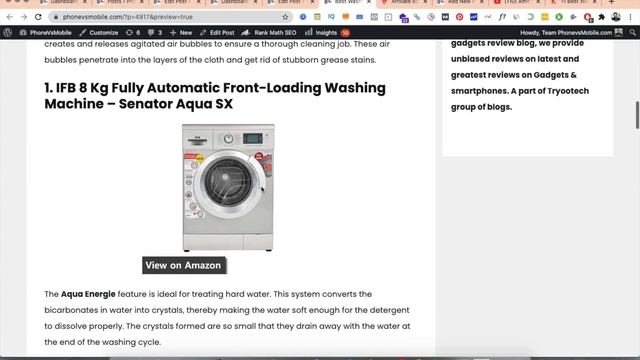640x360 pixels.
Task: Click the phonevsmobile.com address bar
Action: coord(170,17)
